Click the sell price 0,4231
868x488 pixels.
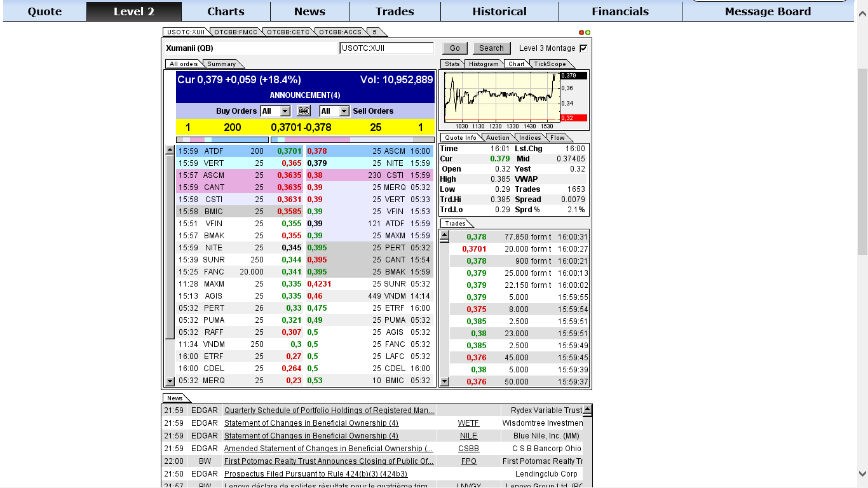pos(319,284)
